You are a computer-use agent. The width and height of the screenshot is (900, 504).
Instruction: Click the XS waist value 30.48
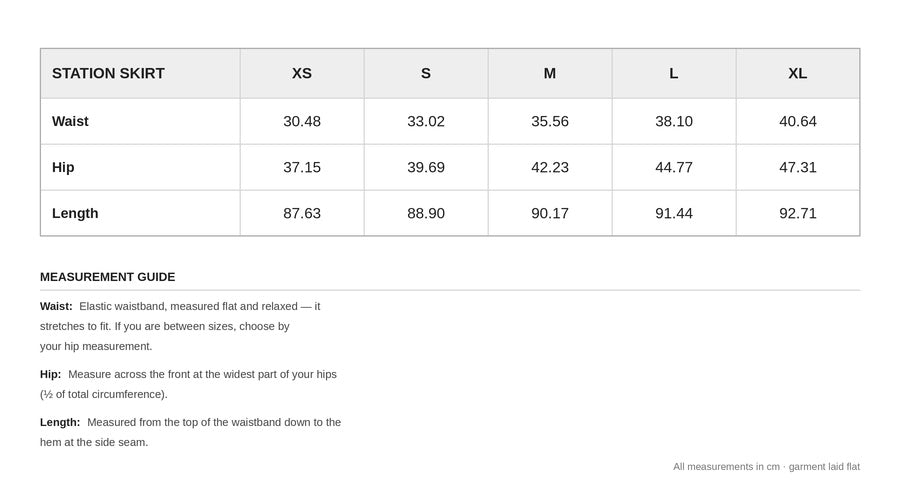(x=302, y=121)
